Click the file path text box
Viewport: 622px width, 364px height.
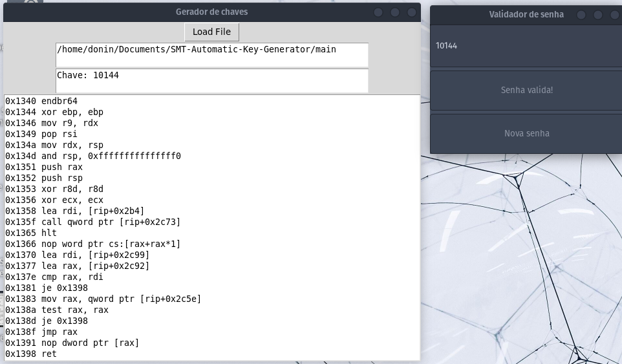coord(211,54)
